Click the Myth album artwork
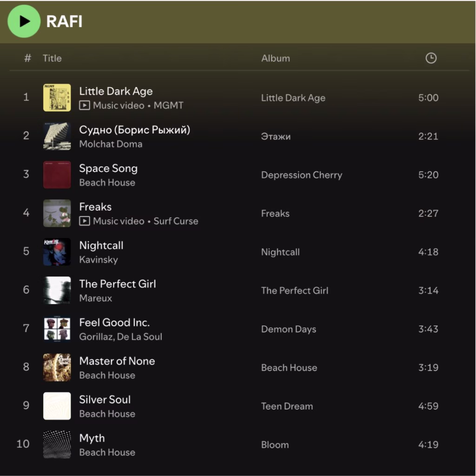Viewport: 476px width, 476px height. pos(57,444)
